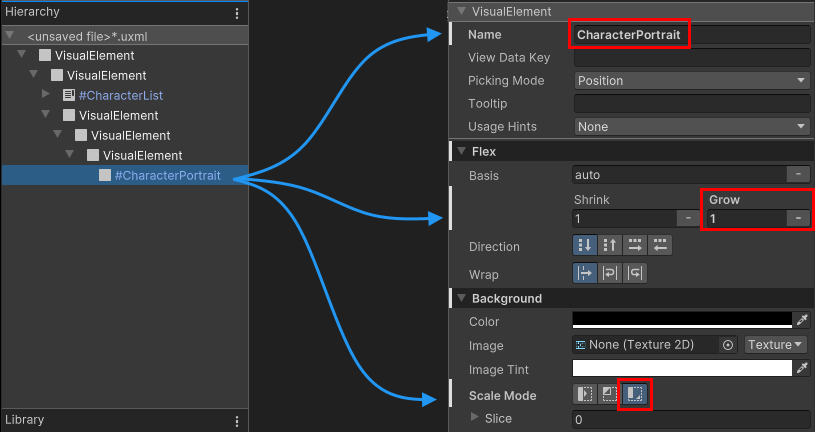Click the Basis unit button
Viewport: 815px width, 432px height.
(x=798, y=174)
